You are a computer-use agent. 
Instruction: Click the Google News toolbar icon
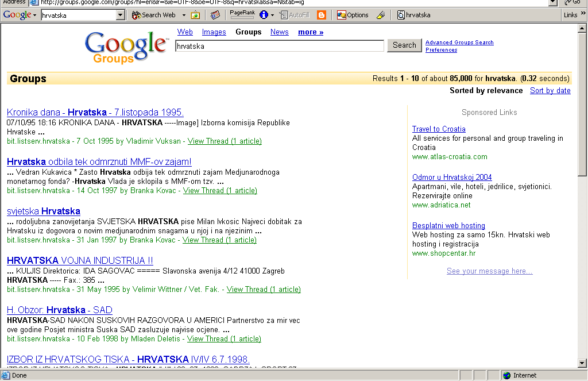tap(215, 15)
